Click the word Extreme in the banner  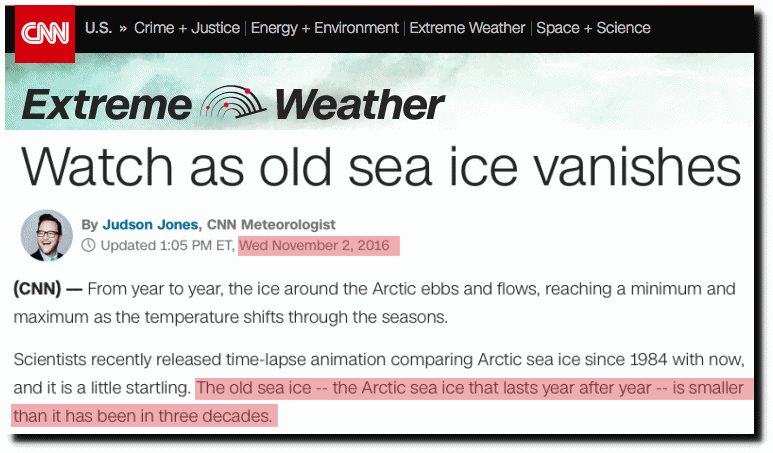pyautogui.click(x=106, y=105)
